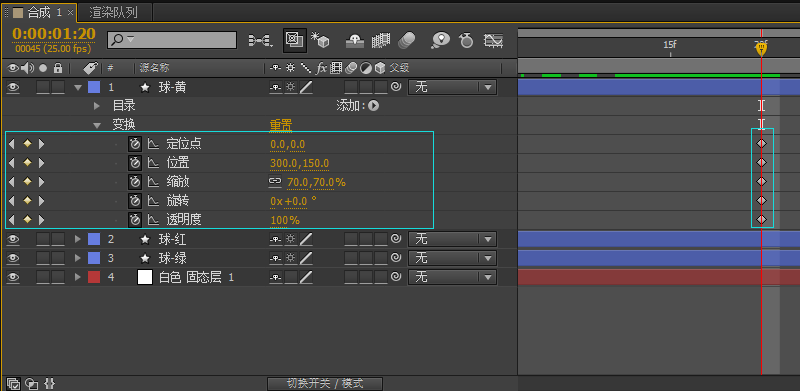This screenshot has width=800, height=391.
Task: Include 位置 in graph editor set
Action: [x=153, y=163]
